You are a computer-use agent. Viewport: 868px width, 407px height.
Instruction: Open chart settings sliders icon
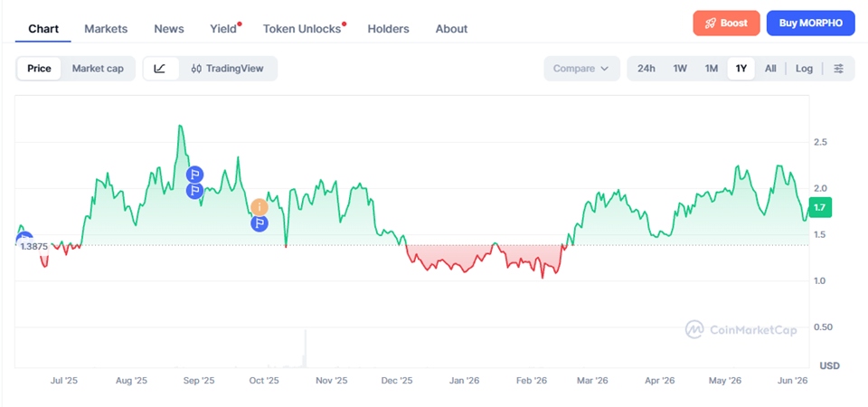(x=839, y=69)
